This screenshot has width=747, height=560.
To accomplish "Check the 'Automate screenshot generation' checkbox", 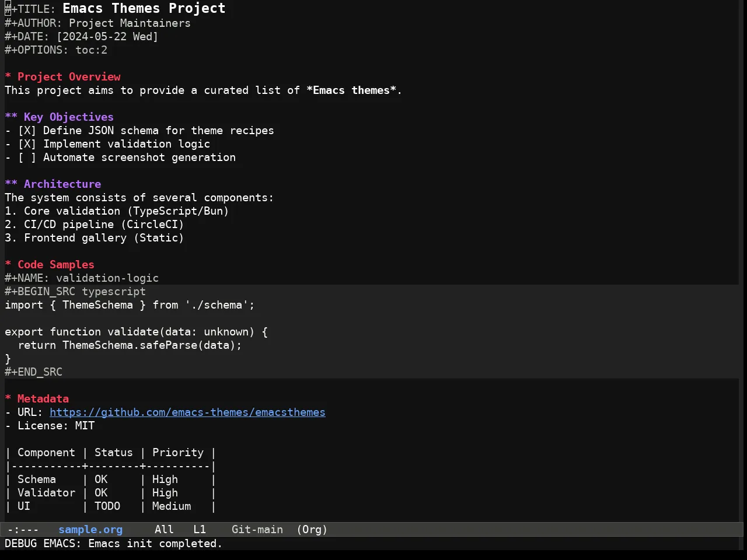I will click(x=27, y=157).
